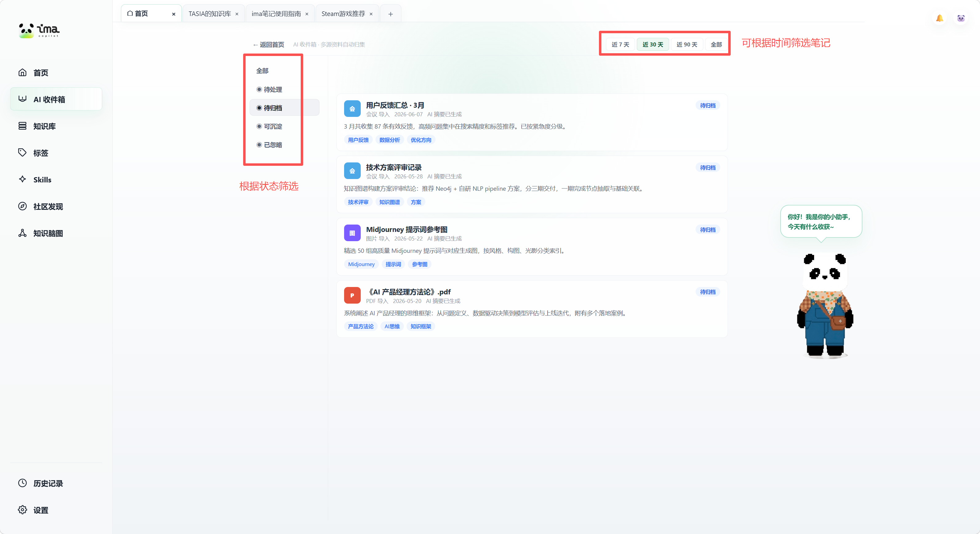Open the 知识脑图 graph icon

tap(22, 233)
